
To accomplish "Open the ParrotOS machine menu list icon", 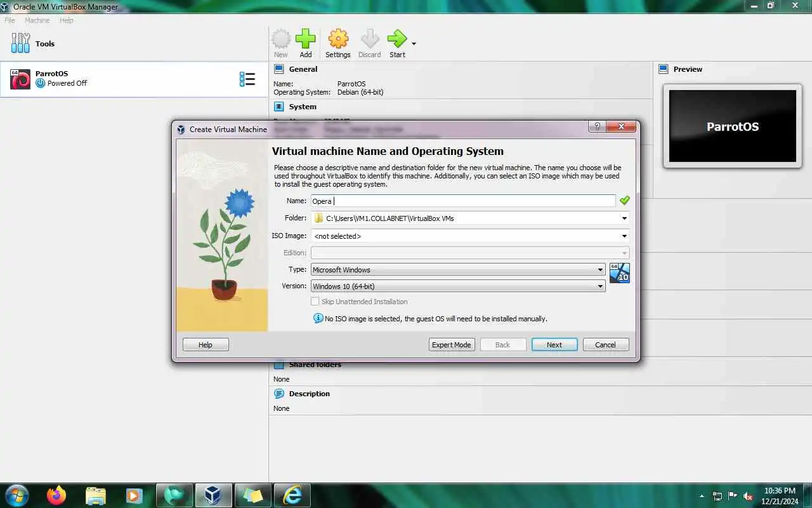I will pos(247,79).
